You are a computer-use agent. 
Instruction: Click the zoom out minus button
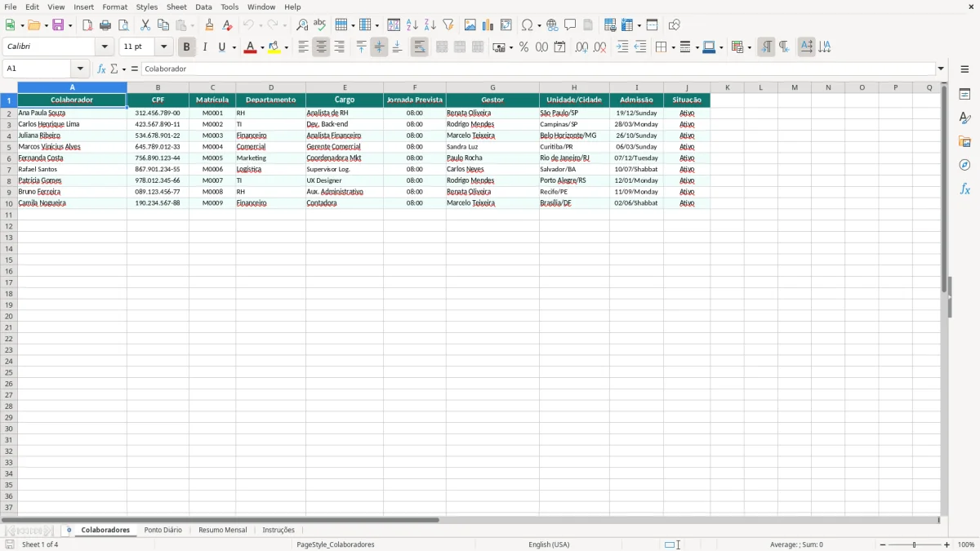(x=883, y=544)
